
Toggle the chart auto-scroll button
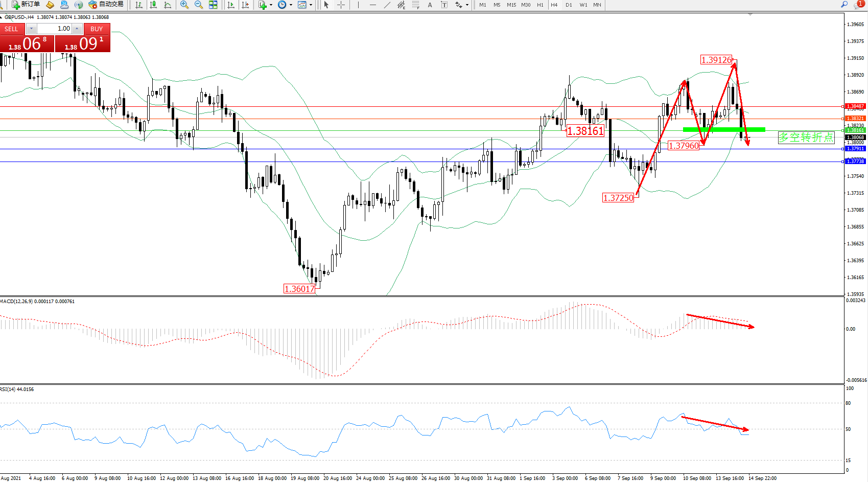231,5
